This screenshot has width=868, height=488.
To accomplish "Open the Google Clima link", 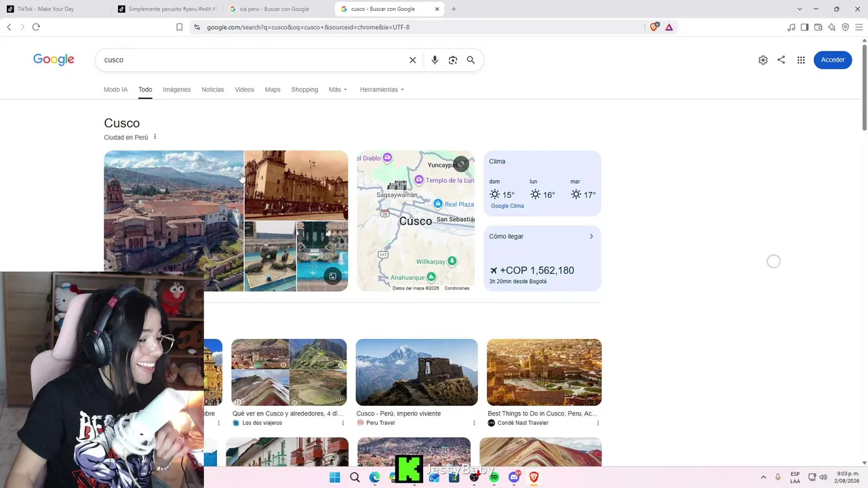I will click(507, 206).
